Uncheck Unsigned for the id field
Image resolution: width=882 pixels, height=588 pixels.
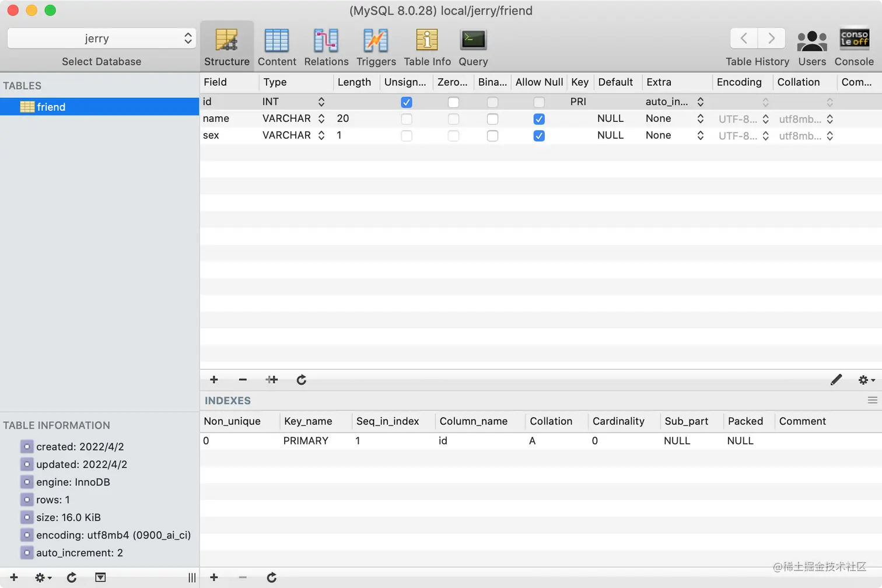tap(407, 102)
